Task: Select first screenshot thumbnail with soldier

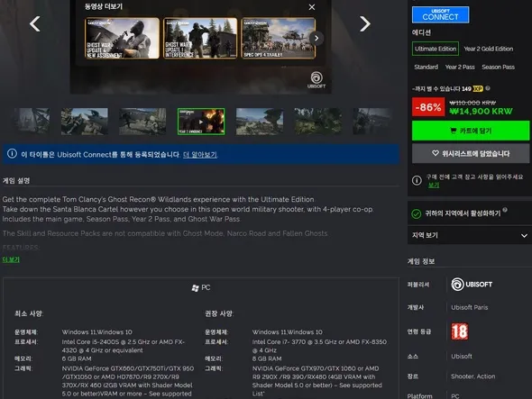Action: pos(32,122)
